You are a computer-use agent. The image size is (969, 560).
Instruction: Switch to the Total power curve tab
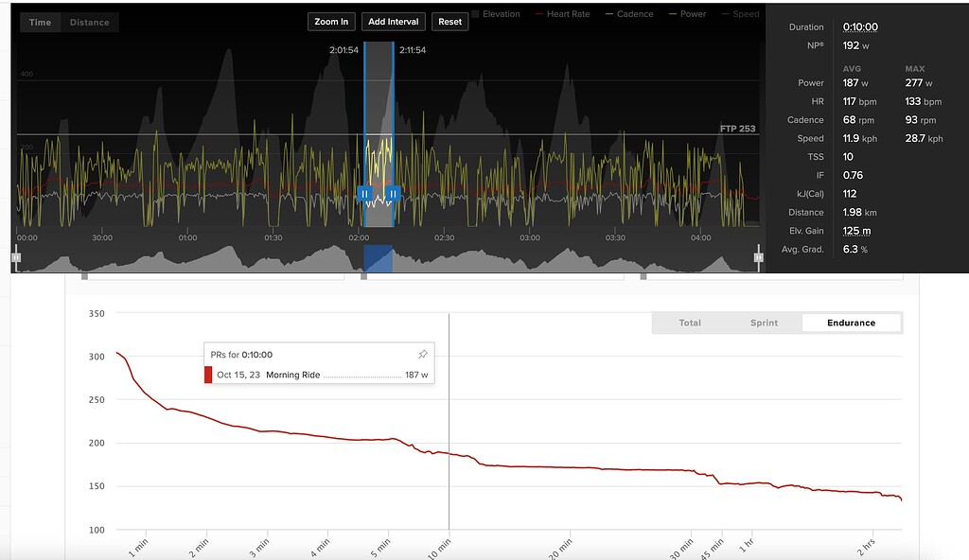pyautogui.click(x=690, y=323)
